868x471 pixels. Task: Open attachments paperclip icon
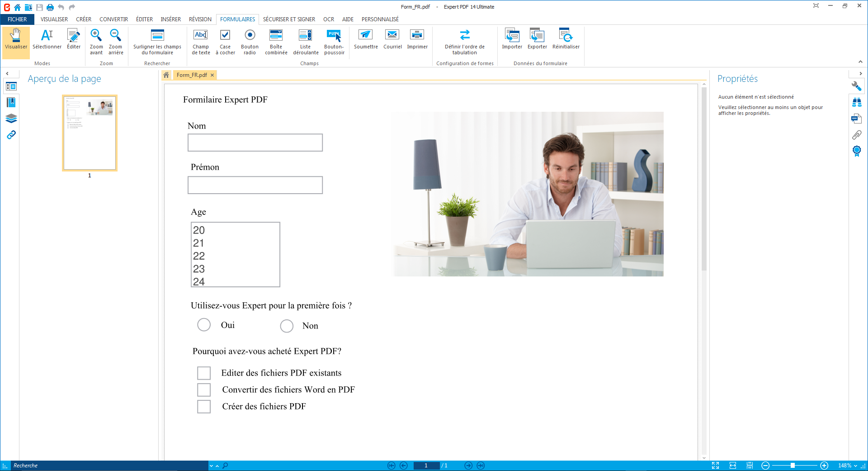(x=856, y=135)
